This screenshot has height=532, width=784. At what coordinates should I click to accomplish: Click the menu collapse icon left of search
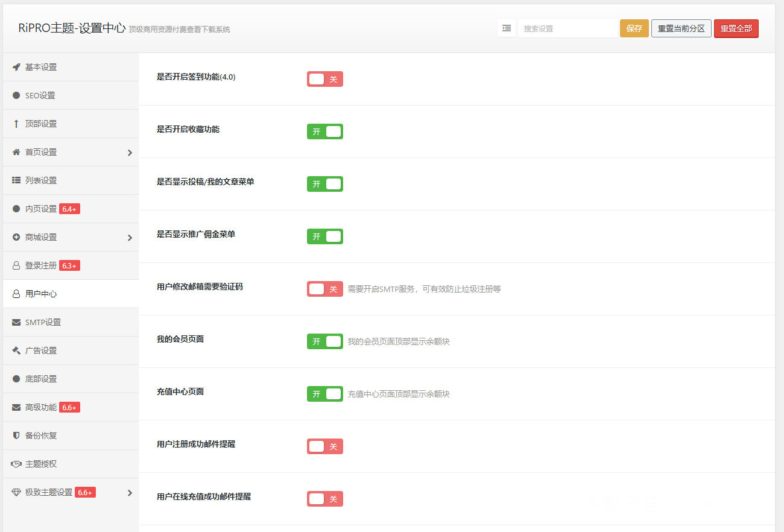[x=507, y=28]
